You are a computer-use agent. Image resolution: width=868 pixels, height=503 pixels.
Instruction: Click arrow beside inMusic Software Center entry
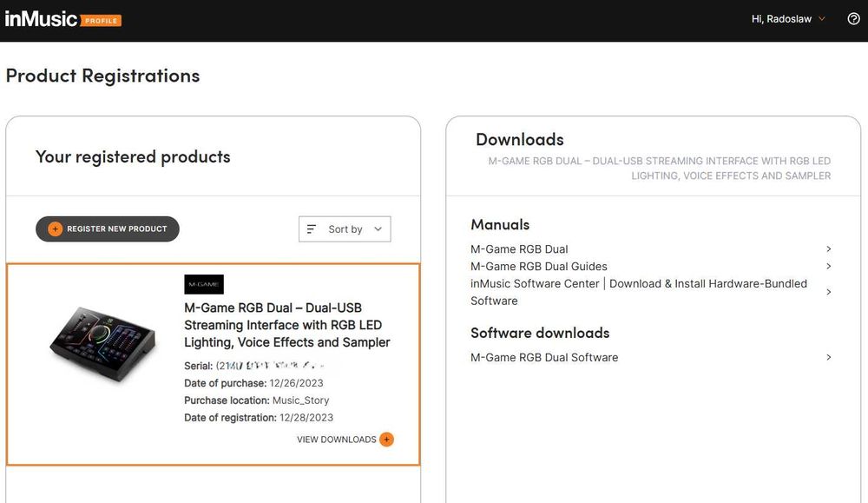coord(829,292)
